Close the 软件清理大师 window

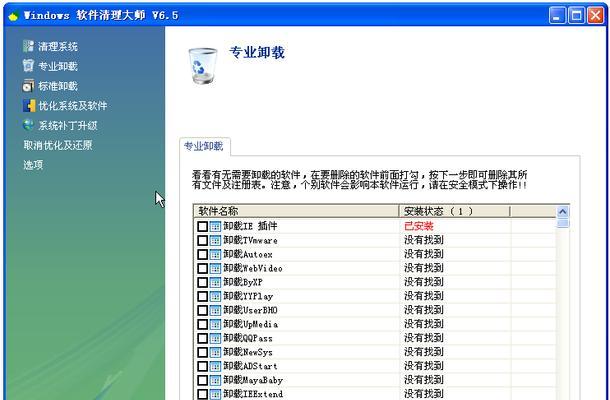pos(595,16)
